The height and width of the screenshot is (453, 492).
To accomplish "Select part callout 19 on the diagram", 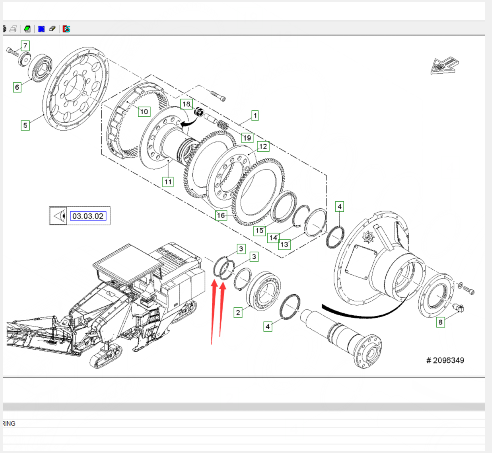I will point(247,138).
